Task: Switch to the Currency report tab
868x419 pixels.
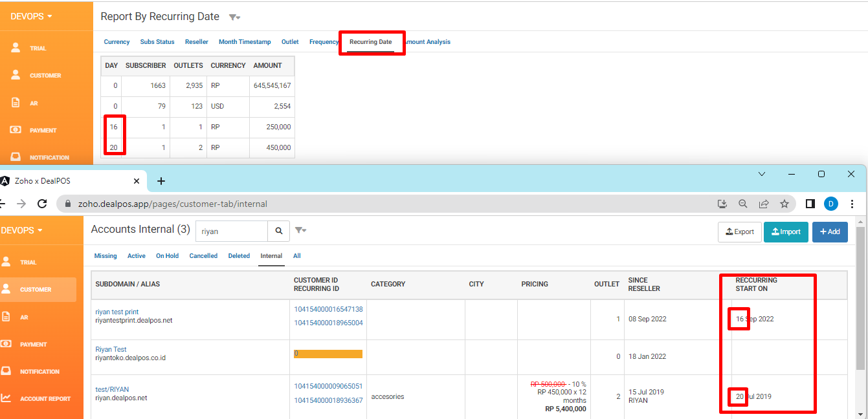Action: [117, 42]
